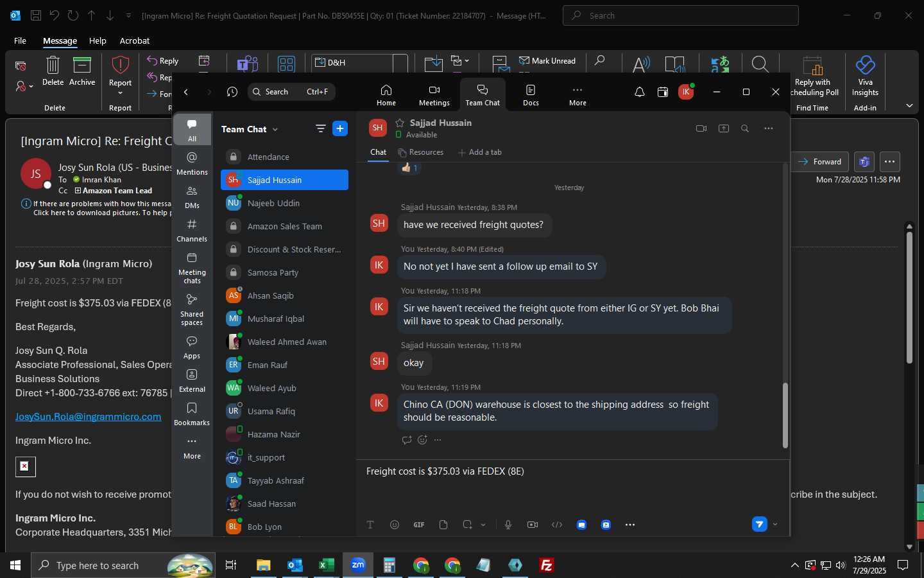Image resolution: width=924 pixels, height=578 pixels.
Task: Start a video call with Sajjad Hussain
Action: coord(701,128)
